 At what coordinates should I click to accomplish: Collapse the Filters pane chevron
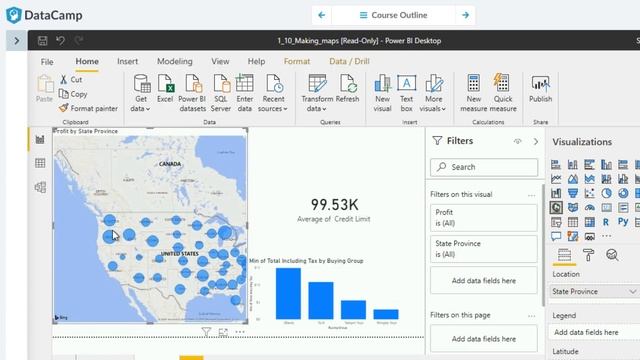coord(536,141)
